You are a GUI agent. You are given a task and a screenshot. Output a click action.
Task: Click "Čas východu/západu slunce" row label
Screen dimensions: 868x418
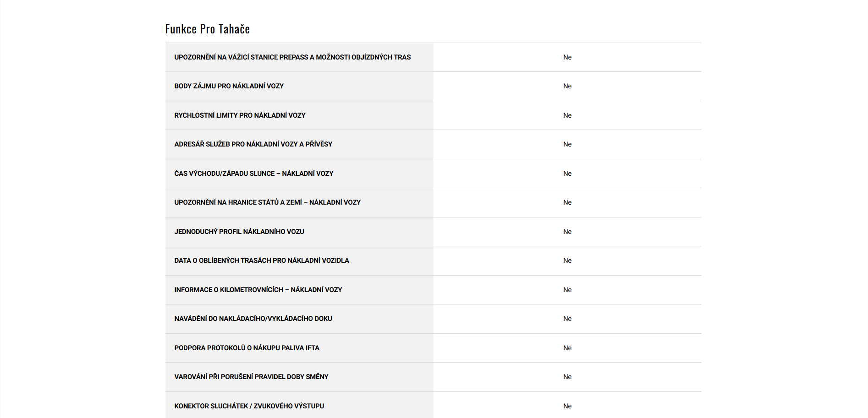(x=253, y=174)
